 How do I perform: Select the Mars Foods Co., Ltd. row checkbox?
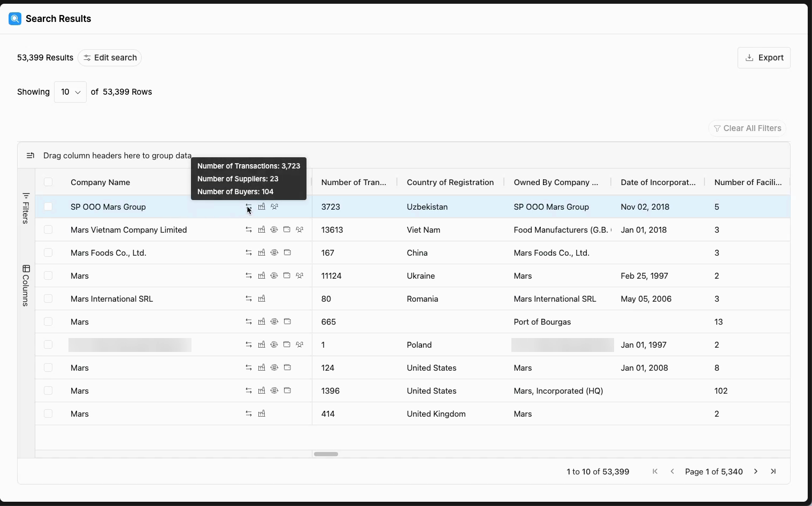pos(48,252)
